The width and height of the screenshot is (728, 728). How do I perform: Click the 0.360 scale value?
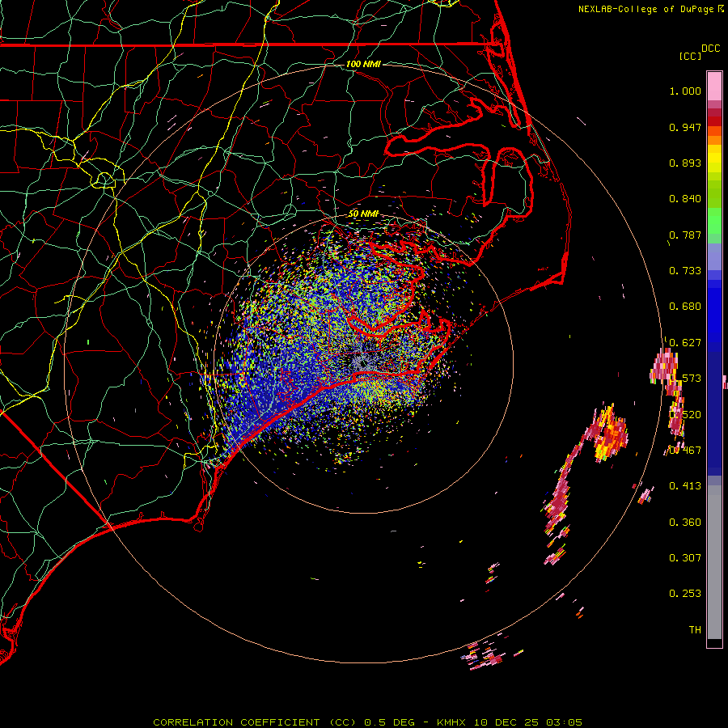(685, 523)
